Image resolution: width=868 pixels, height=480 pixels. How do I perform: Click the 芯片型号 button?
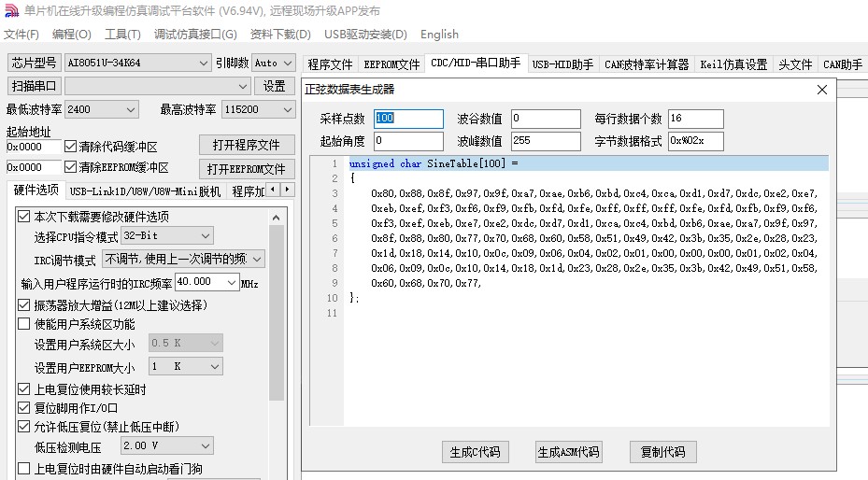tap(35, 64)
